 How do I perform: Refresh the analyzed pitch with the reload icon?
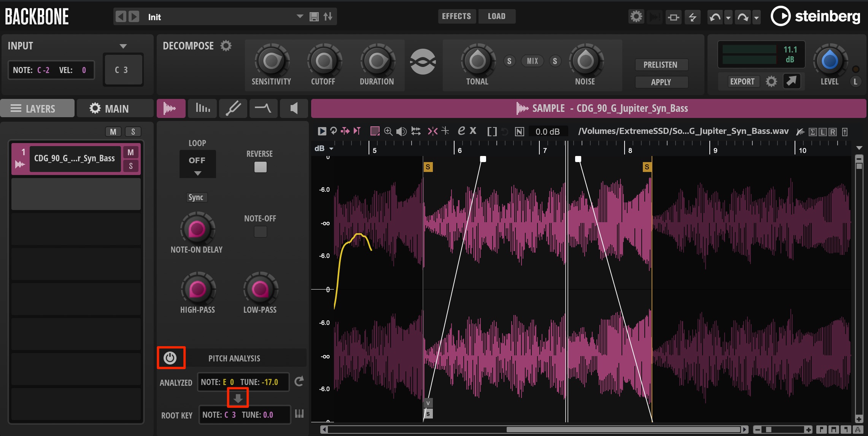tap(299, 381)
